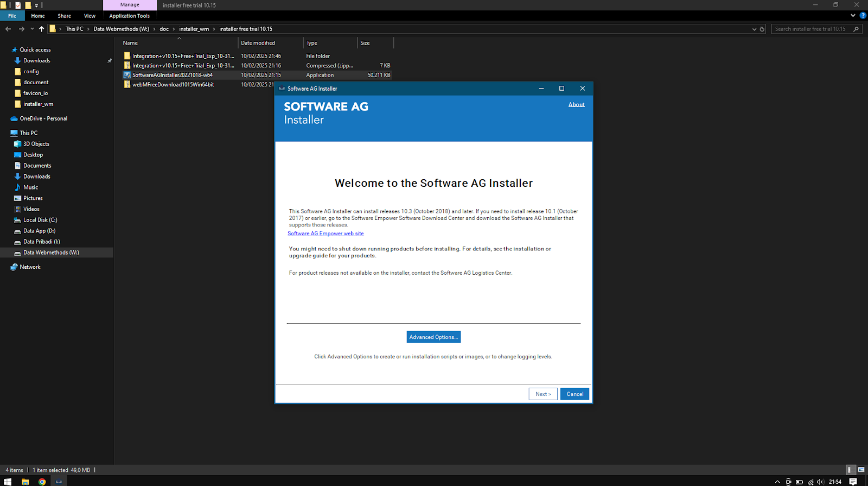
Task: Open config folder in Quick access
Action: pos(31,71)
